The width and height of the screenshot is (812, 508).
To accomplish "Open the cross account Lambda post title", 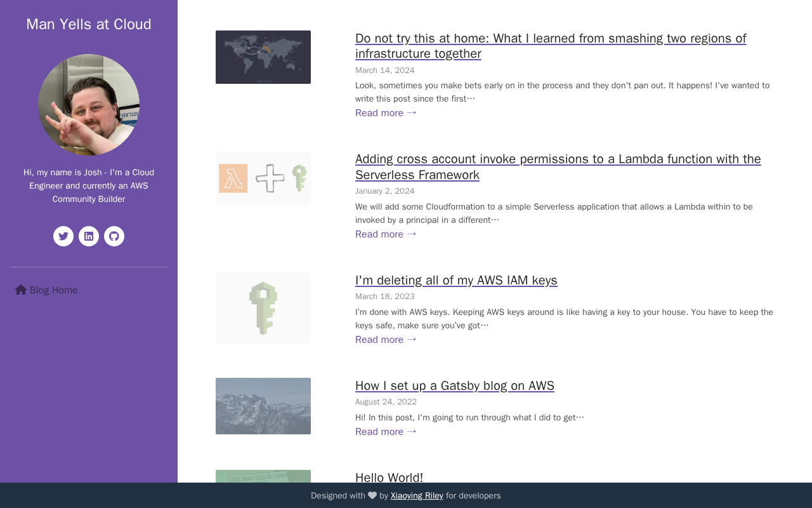I will pyautogui.click(x=558, y=167).
